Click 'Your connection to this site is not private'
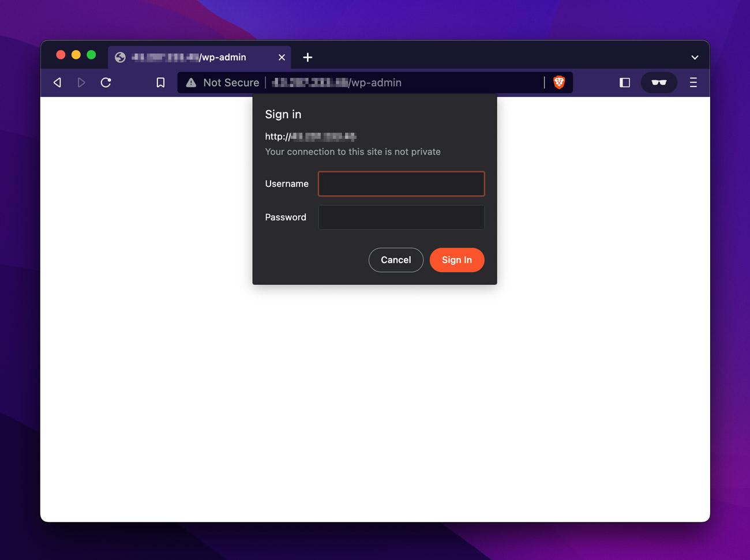 click(x=352, y=152)
